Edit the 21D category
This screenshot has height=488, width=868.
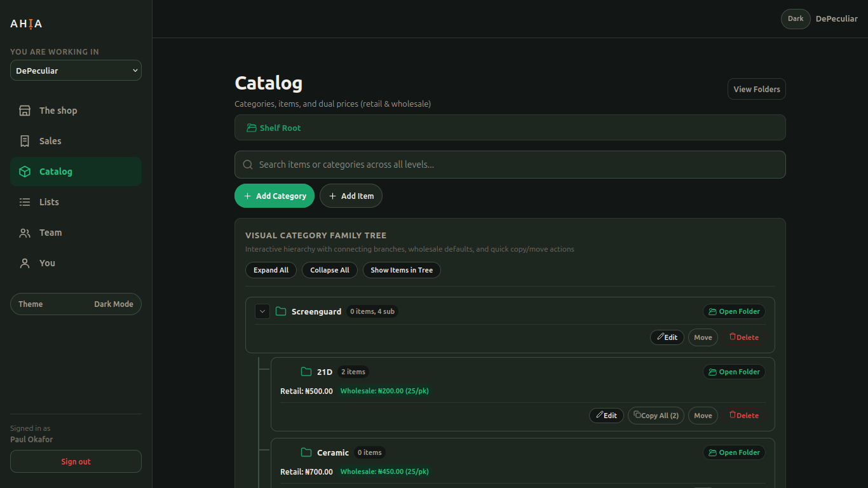coord(606,416)
